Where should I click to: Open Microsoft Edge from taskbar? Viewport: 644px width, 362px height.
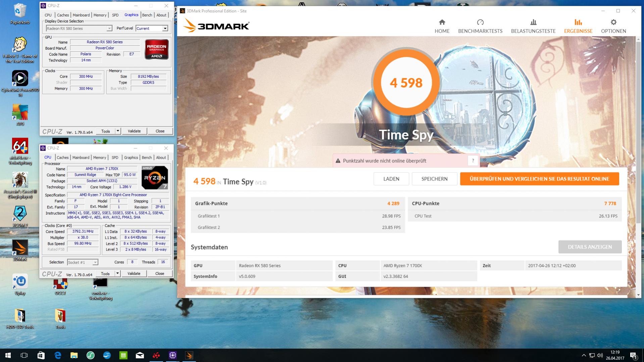point(58,355)
